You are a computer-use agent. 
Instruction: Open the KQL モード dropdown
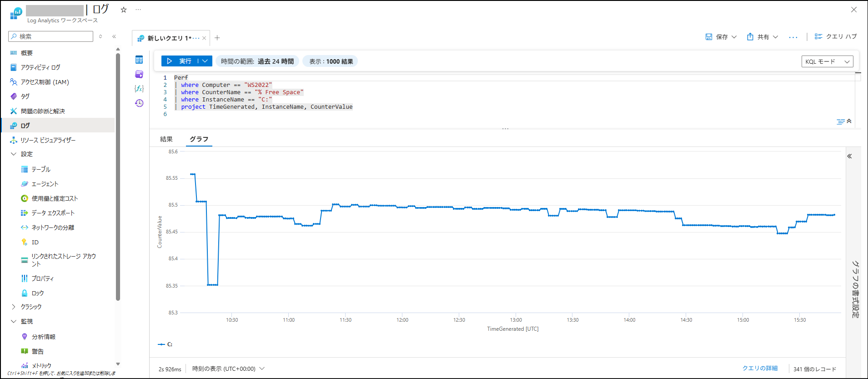pyautogui.click(x=827, y=61)
